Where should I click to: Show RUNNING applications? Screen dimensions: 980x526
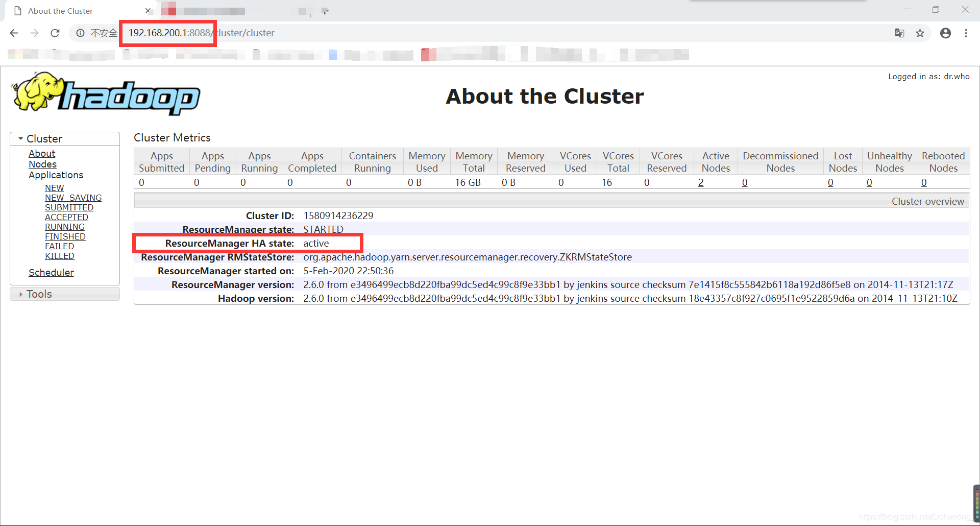[64, 227]
